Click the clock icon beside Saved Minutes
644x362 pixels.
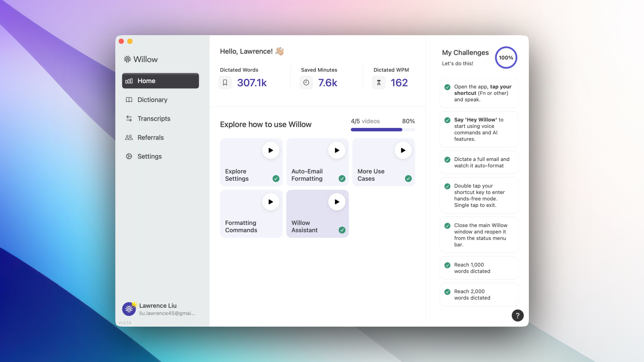tap(306, 82)
